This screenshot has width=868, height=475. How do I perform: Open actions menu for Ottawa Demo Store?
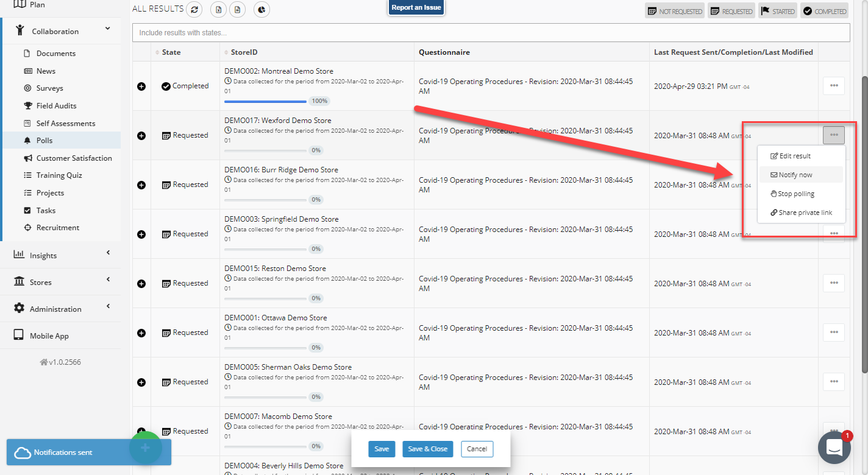(834, 332)
